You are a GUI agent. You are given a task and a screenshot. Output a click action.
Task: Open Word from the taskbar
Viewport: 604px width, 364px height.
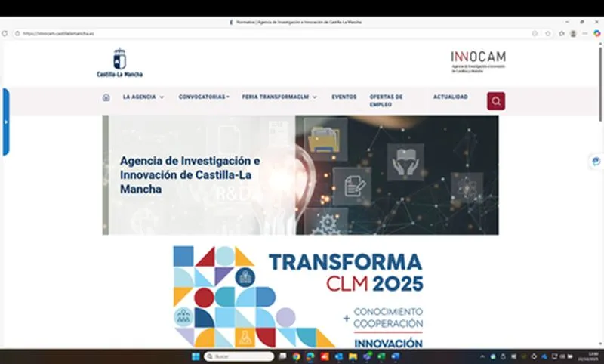point(396,356)
